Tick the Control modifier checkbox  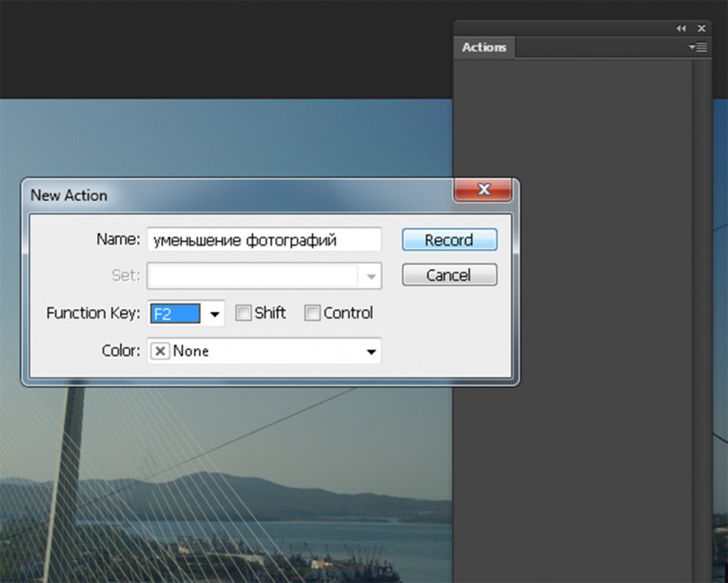pyautogui.click(x=312, y=314)
